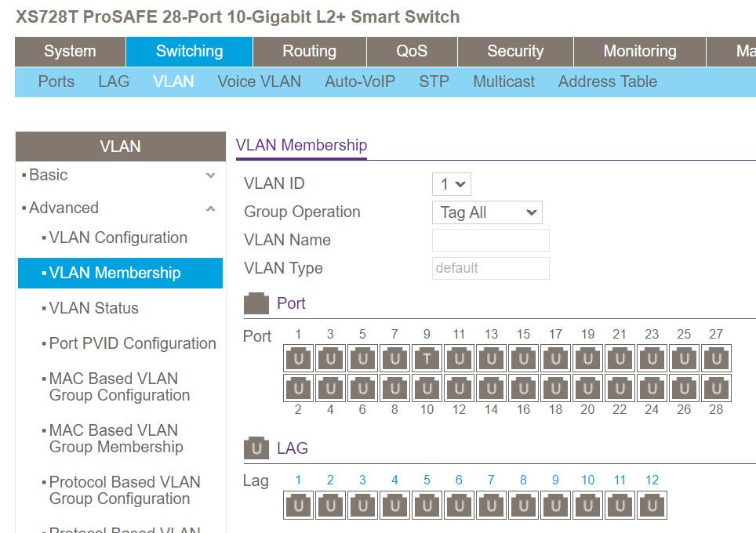Screen dimensions: 756x533
Task: Toggle membership of port 13 icon
Action: pyautogui.click(x=491, y=358)
